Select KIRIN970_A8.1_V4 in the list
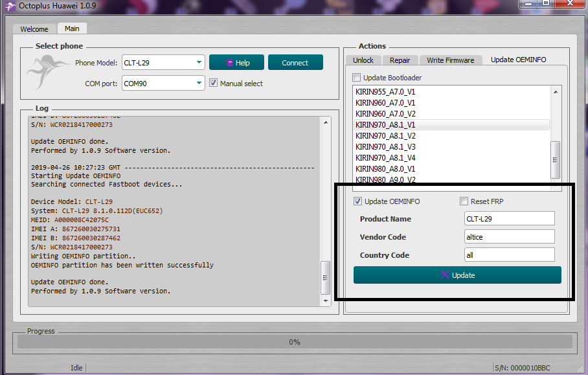This screenshot has width=588, height=375. 452,157
